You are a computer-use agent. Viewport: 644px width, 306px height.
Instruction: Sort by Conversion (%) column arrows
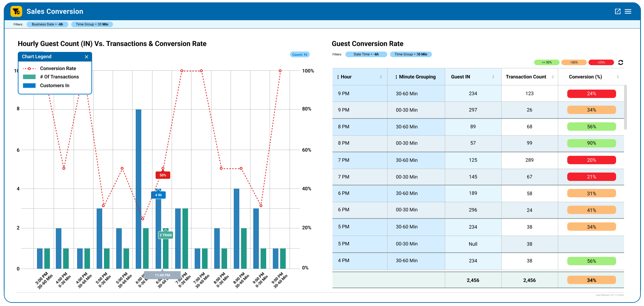point(617,77)
